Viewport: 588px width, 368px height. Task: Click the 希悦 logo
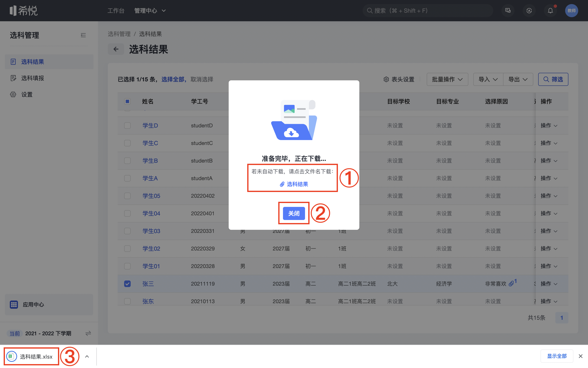[23, 10]
